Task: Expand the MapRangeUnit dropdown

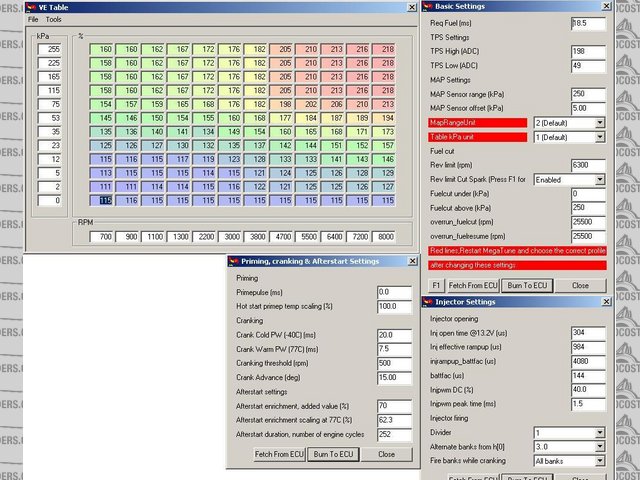Action: [x=600, y=122]
